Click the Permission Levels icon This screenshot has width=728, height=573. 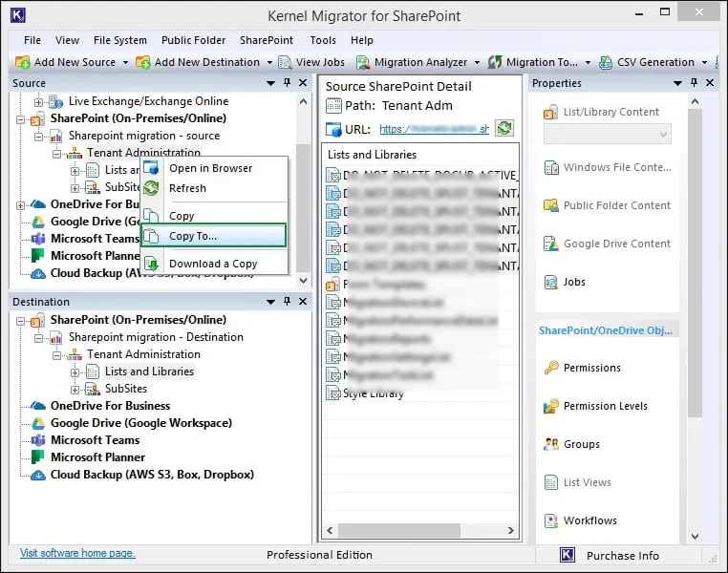(551, 406)
